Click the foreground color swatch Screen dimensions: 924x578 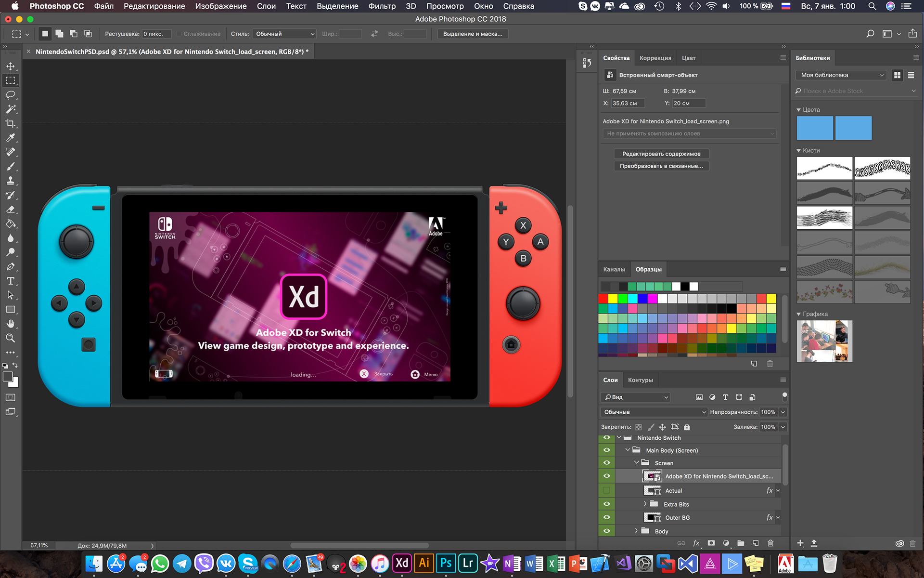point(7,377)
